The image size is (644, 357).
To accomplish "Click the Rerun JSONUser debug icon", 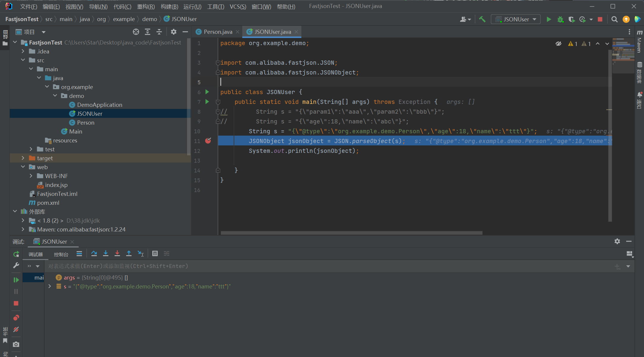I will (x=16, y=254).
